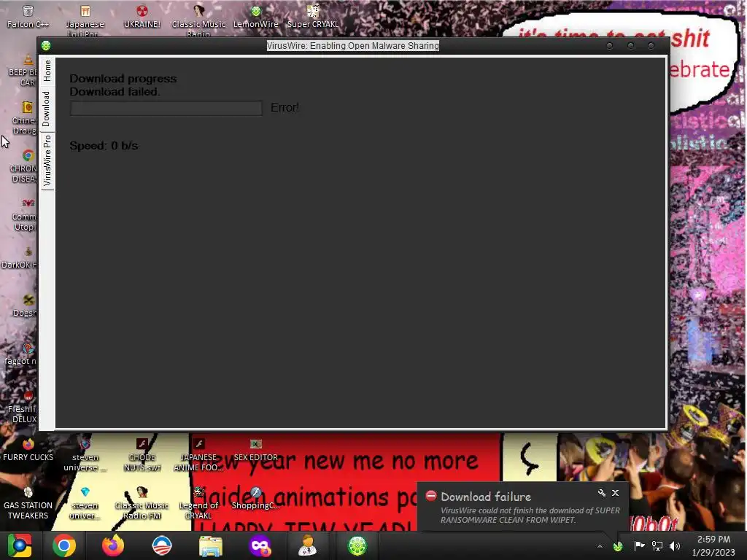The height and width of the screenshot is (560, 747).
Task: Click the VirusWire window title text
Action: (352, 46)
